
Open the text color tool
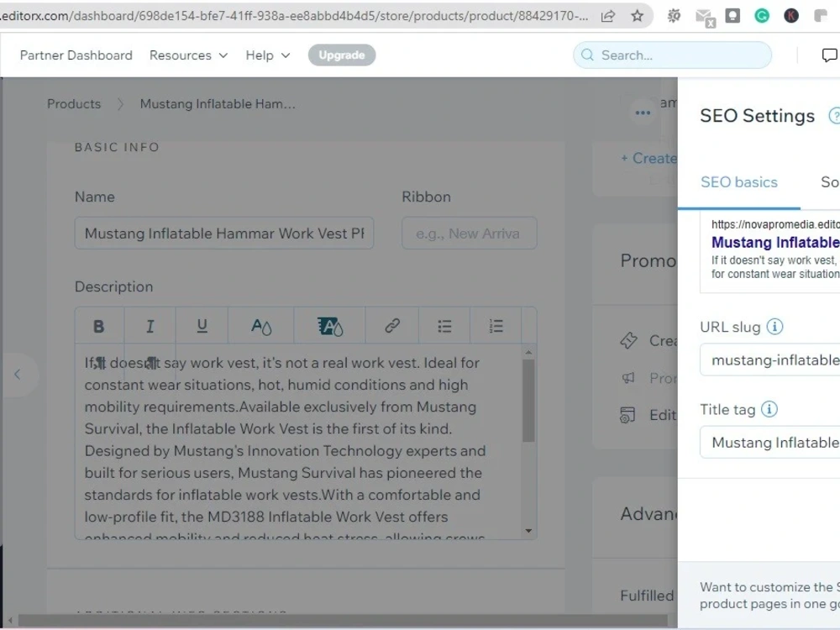[261, 326]
